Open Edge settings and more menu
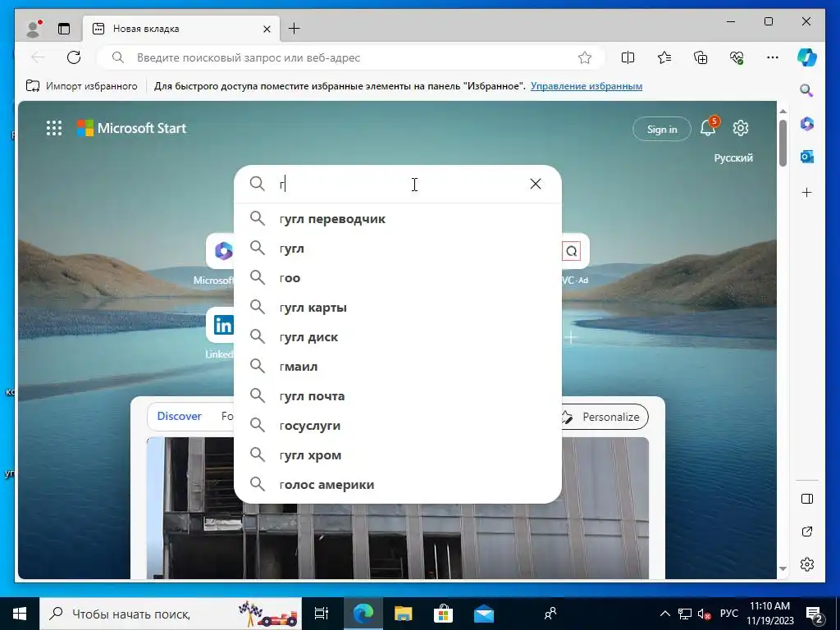 click(x=772, y=57)
